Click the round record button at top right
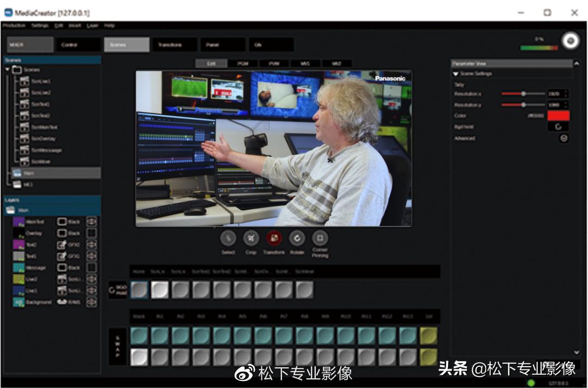This screenshot has height=388, width=588. tap(571, 40)
